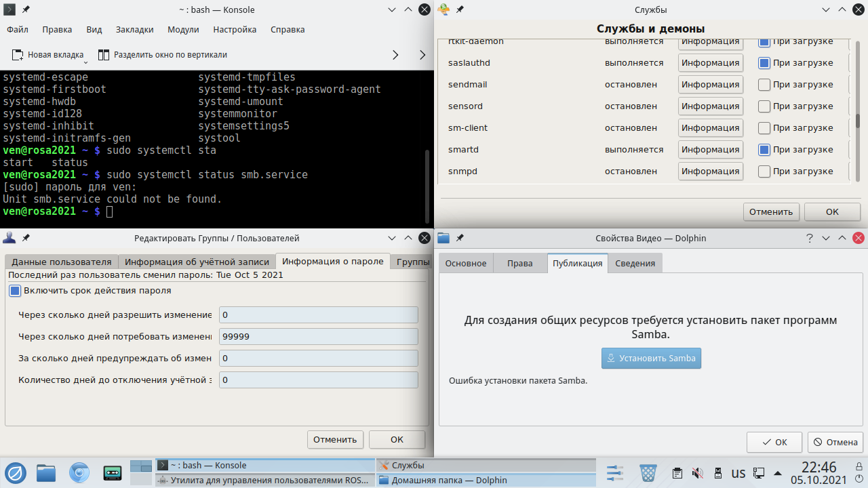The image size is (868, 488).
Task: Switch to the Права tab
Action: click(519, 264)
